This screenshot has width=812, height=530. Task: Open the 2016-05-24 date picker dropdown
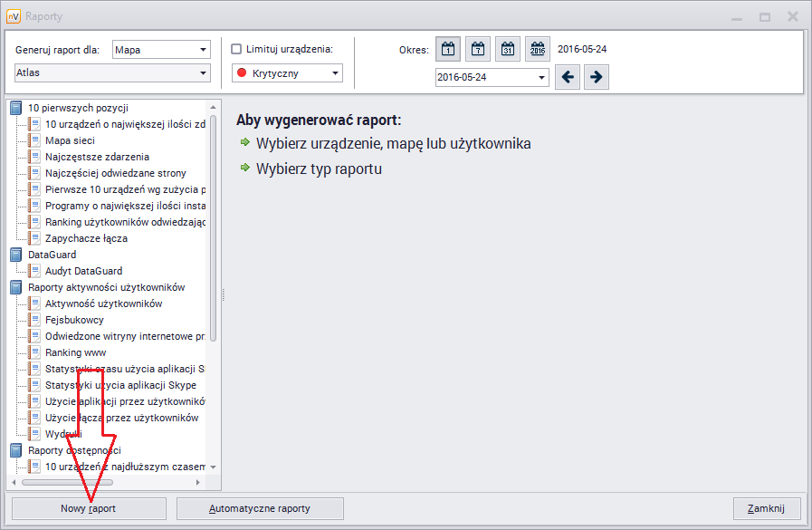point(542,78)
